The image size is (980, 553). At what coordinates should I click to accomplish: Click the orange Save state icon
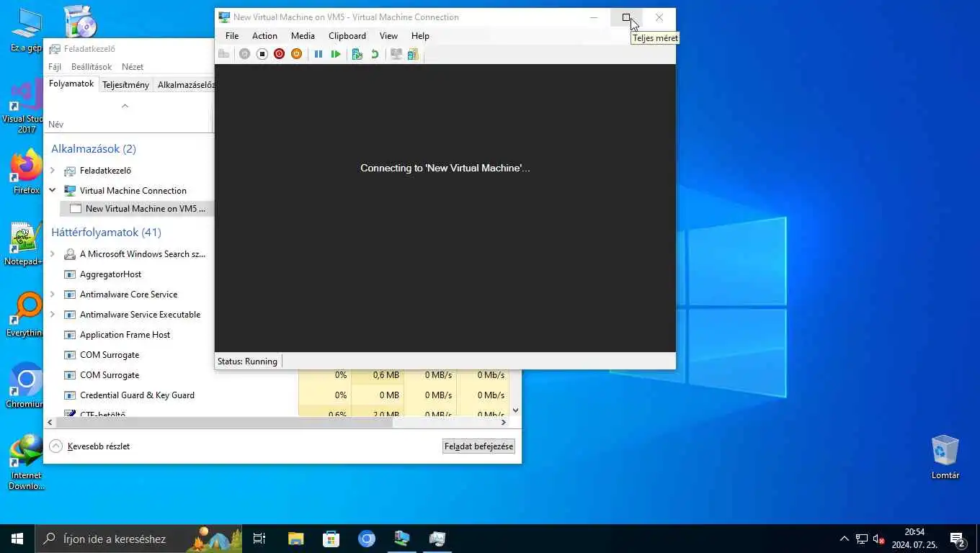pyautogui.click(x=297, y=54)
